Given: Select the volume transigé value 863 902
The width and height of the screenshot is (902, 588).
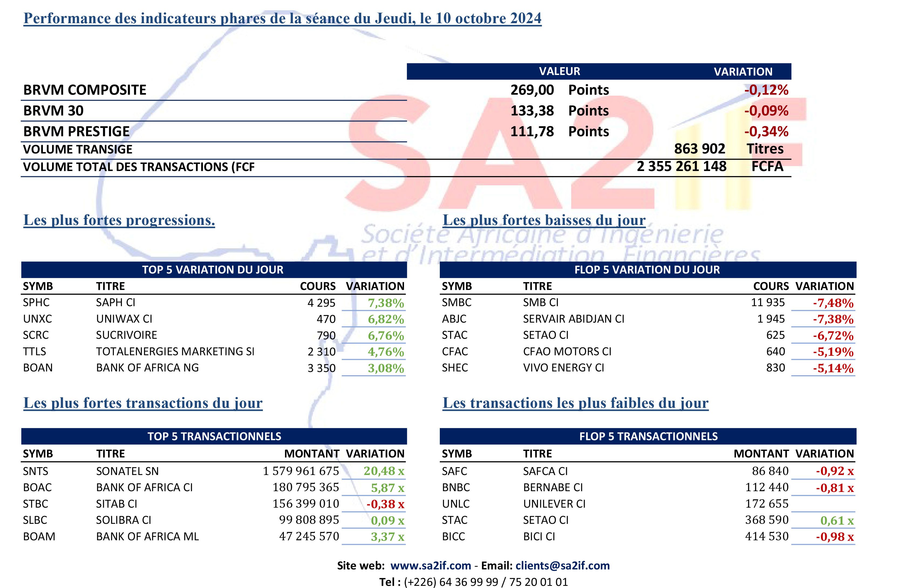Looking at the screenshot, I should coord(699,149).
